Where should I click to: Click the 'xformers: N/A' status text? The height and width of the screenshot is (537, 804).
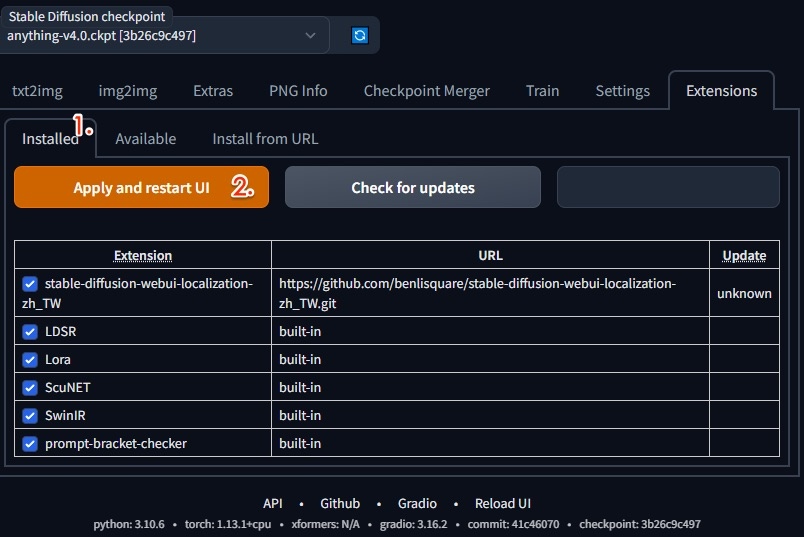325,524
